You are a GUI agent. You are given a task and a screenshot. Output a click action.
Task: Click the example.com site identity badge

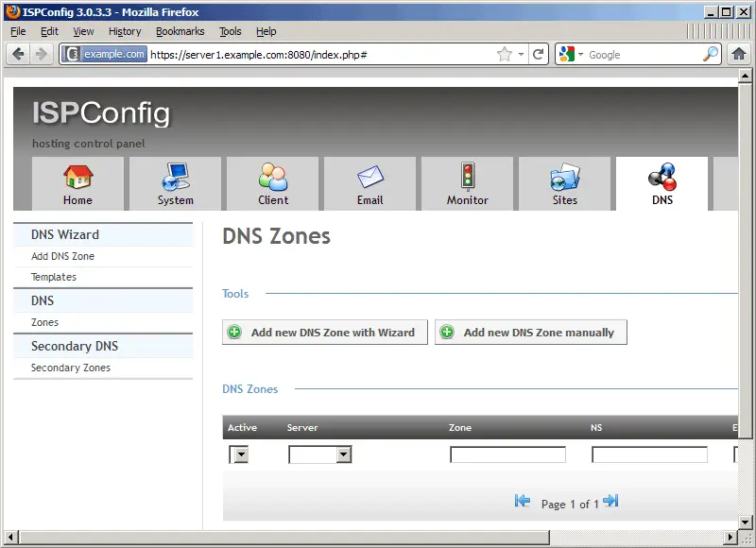(105, 54)
